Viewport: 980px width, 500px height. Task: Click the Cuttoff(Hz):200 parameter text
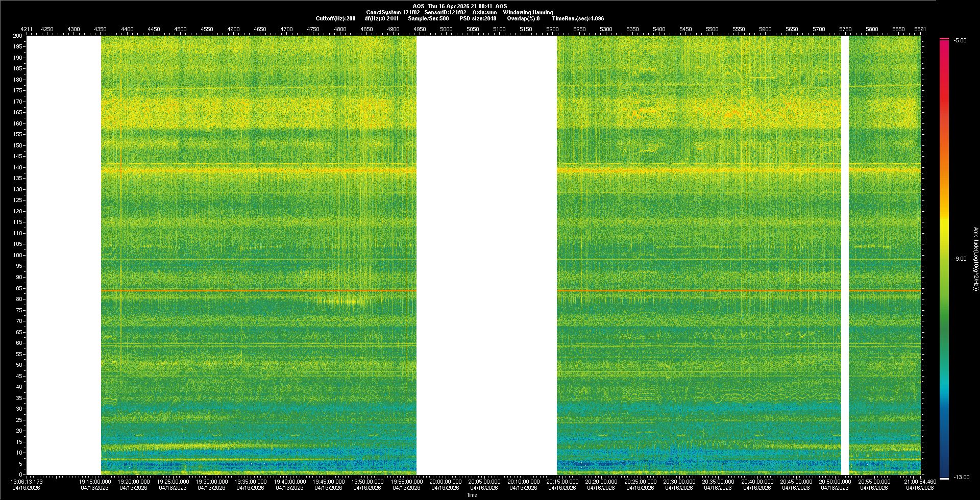[335, 18]
